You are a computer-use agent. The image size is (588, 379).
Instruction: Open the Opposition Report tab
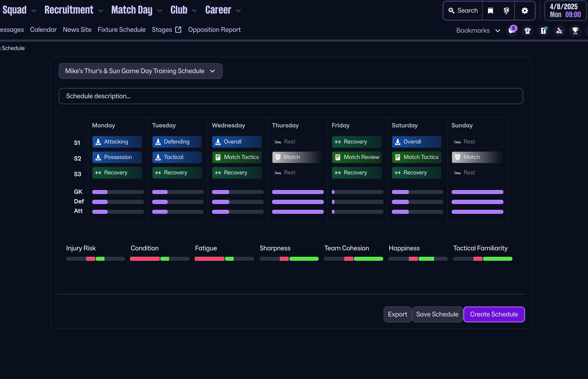coord(214,30)
